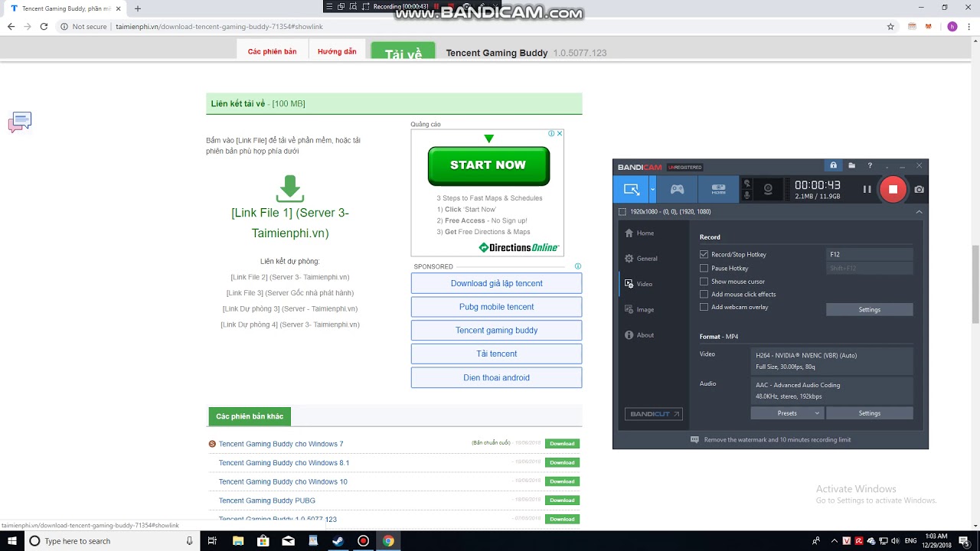Open Bandicam About section
Viewport: 980px width, 551px height.
click(639, 335)
